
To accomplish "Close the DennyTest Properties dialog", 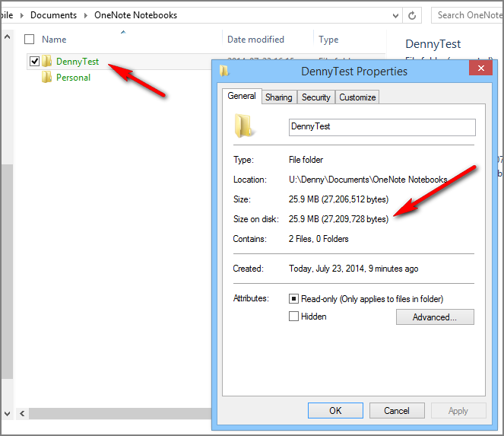I will pos(480,71).
